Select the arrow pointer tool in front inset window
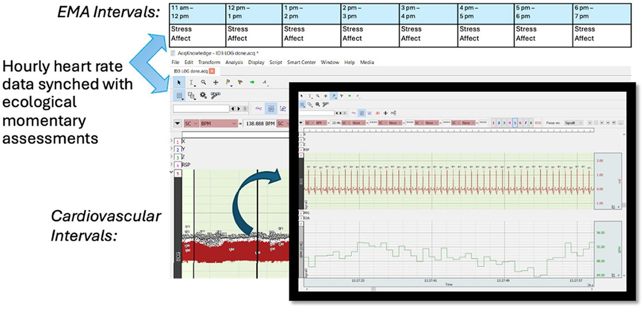Viewport: 644px width, 310px height. point(302,96)
